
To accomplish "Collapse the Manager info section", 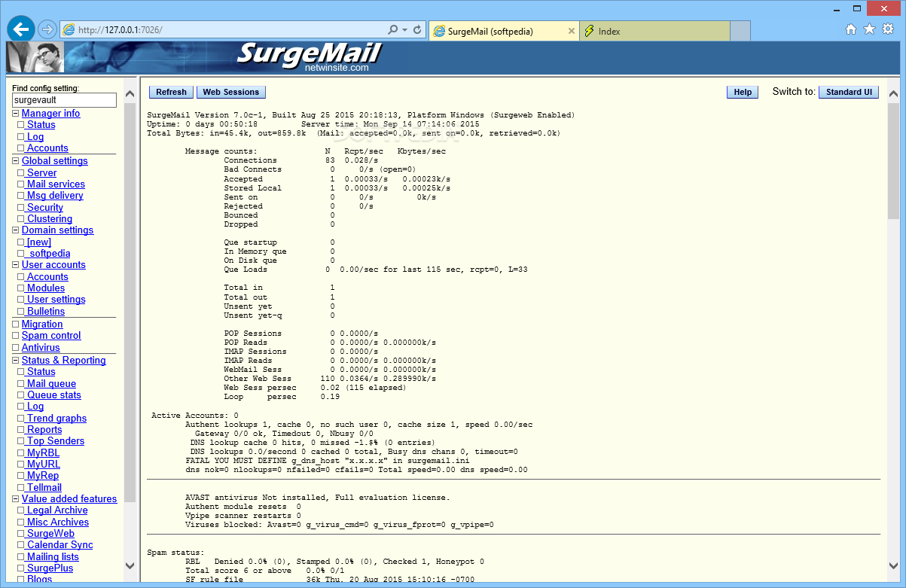I will tap(15, 114).
